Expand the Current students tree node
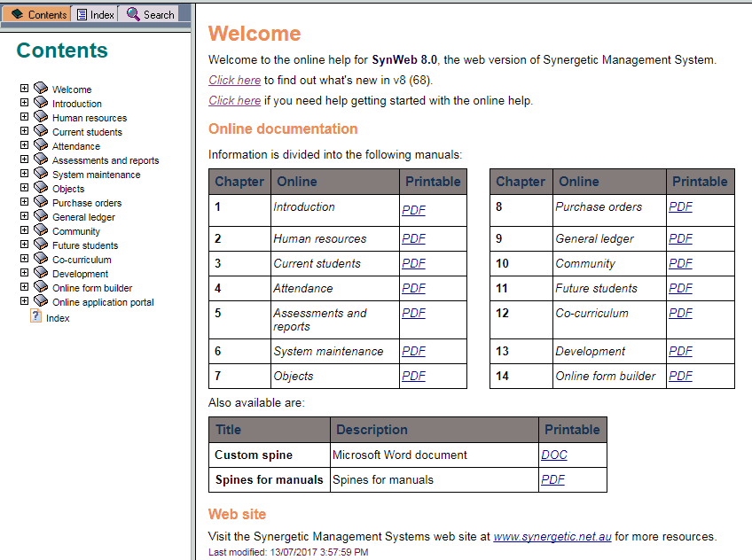Screen dimensions: 752x560 [x=25, y=131]
